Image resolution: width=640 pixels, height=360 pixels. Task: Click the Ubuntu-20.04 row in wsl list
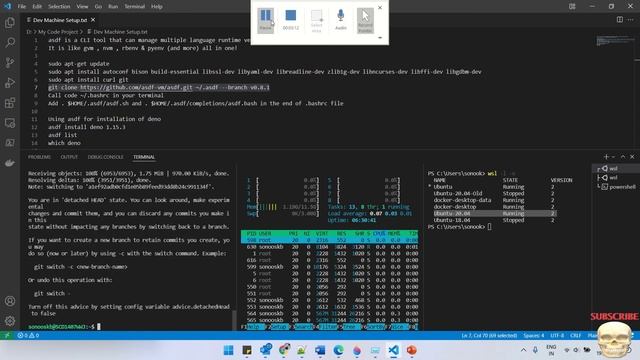point(494,213)
